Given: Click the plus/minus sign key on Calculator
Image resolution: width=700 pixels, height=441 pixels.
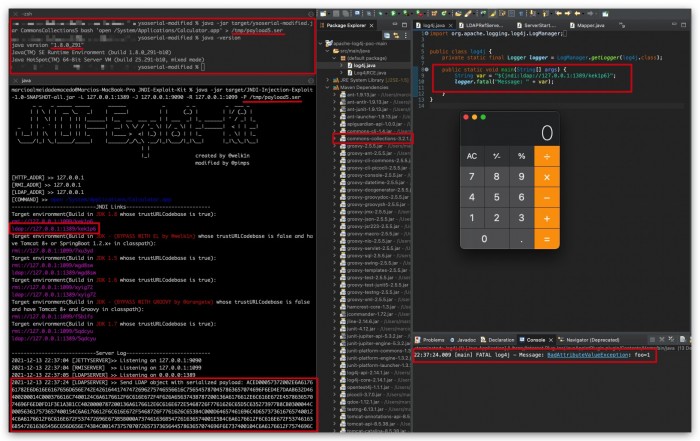Looking at the screenshot, I should tap(496, 156).
